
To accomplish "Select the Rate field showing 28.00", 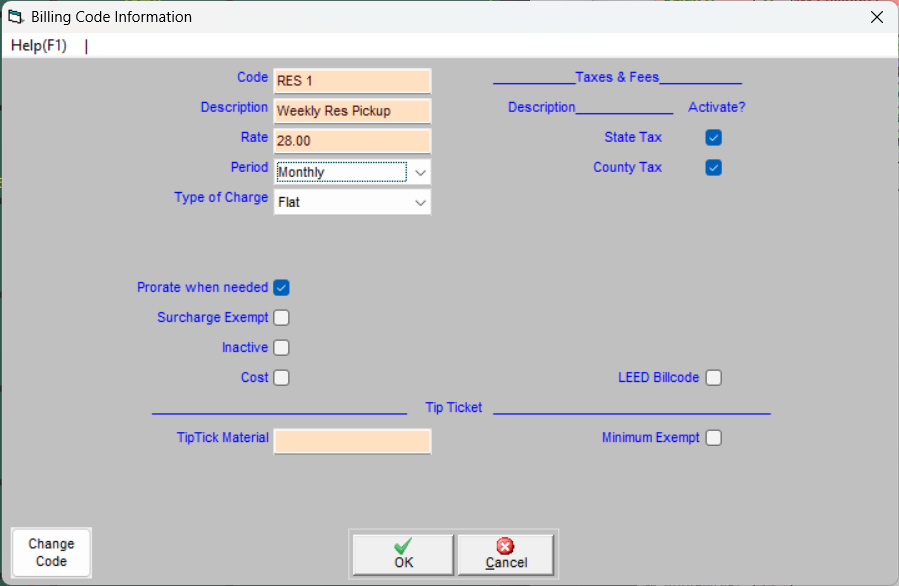I will point(352,141).
